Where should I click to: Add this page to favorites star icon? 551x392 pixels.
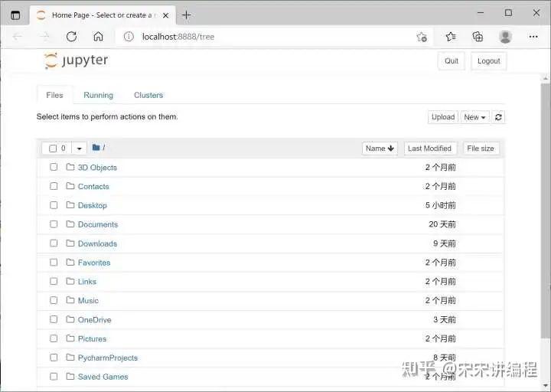[422, 37]
